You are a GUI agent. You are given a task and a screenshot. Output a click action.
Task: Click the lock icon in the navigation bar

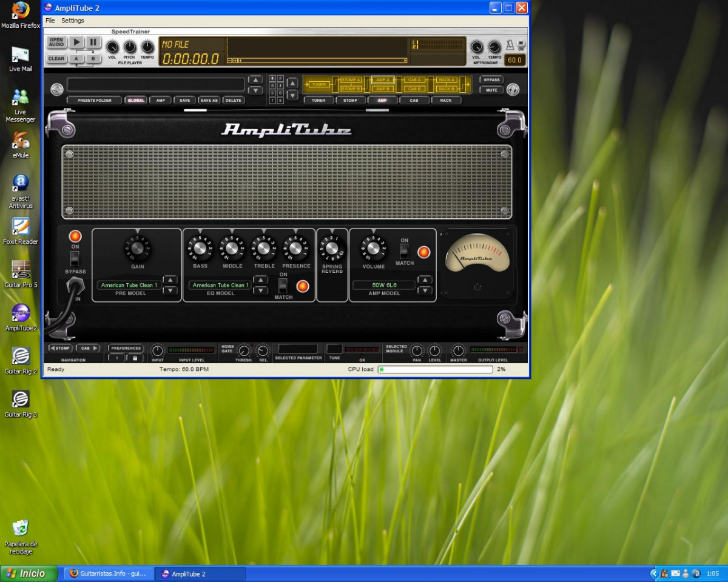[135, 358]
